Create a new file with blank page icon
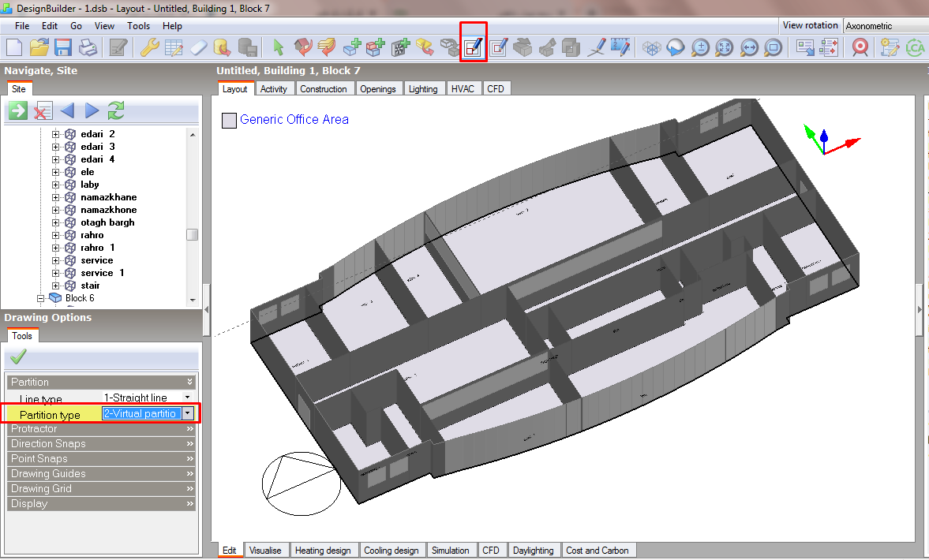 pos(14,47)
